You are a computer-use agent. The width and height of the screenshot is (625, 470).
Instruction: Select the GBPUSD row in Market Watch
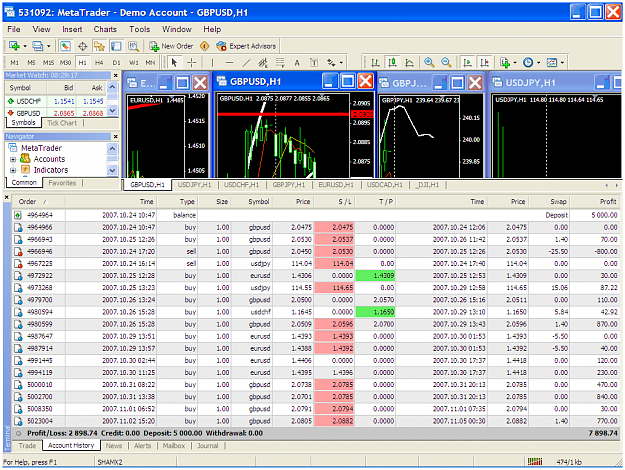point(56,113)
